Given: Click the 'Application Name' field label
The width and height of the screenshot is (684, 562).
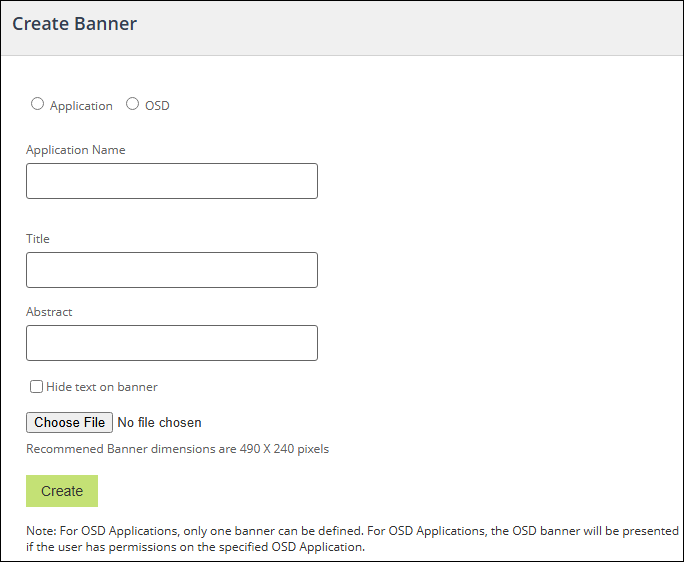Looking at the screenshot, I should [76, 150].
